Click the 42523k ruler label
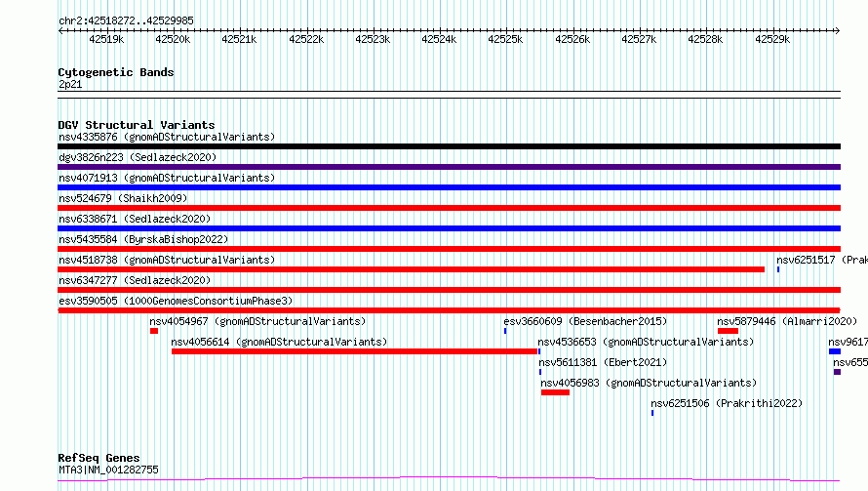The width and height of the screenshot is (868, 491). [x=373, y=39]
